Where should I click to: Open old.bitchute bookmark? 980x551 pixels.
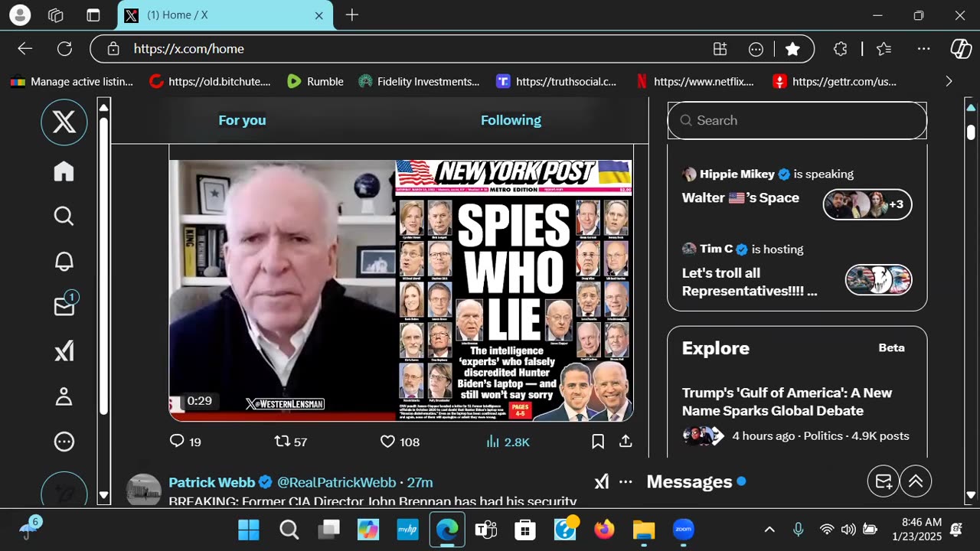click(210, 81)
